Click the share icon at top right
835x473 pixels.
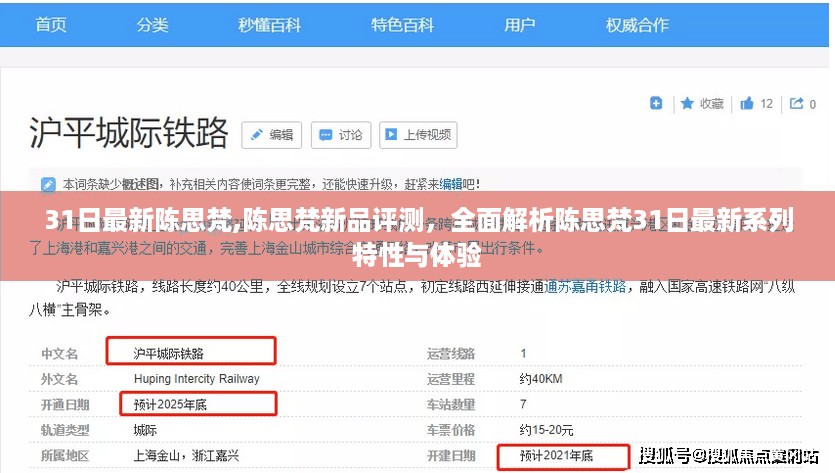(x=797, y=103)
